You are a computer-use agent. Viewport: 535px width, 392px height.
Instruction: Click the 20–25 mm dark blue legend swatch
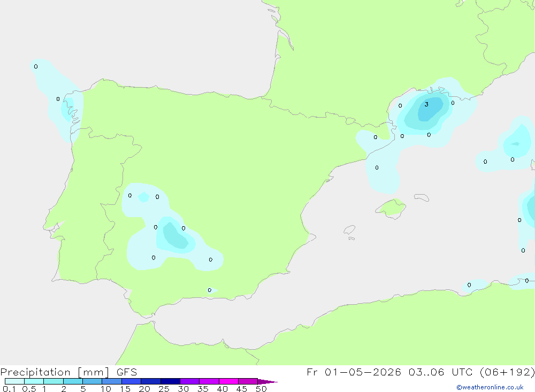point(151,381)
